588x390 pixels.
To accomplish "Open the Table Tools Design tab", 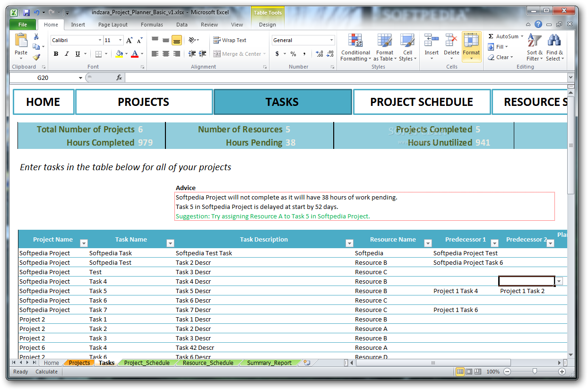I will [268, 25].
